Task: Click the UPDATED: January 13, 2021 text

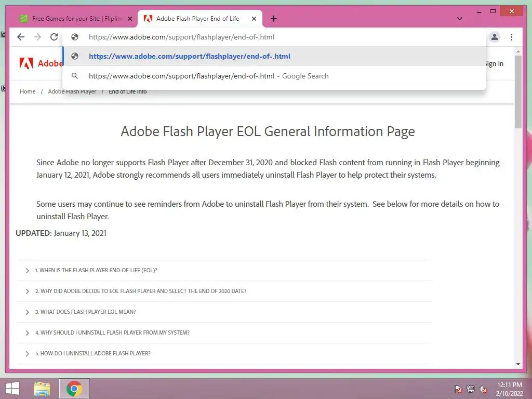Action: pos(61,233)
